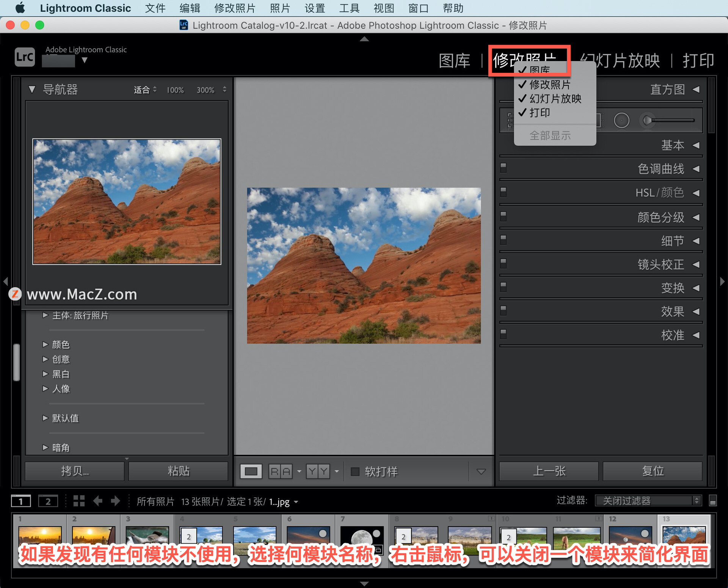Open the 视图 menu in menu bar
This screenshot has height=588, width=728.
click(383, 8)
